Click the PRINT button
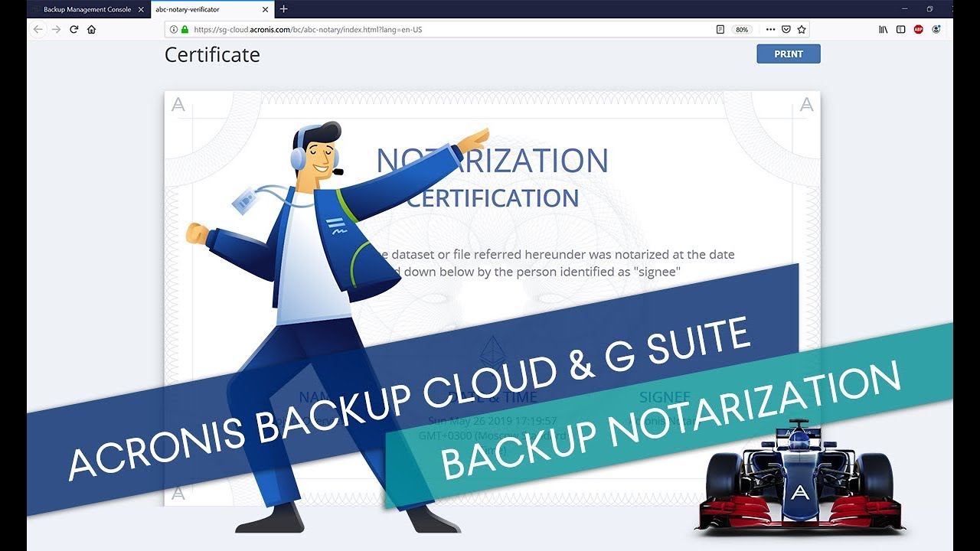Screen dimensions: 980x551 tap(789, 54)
